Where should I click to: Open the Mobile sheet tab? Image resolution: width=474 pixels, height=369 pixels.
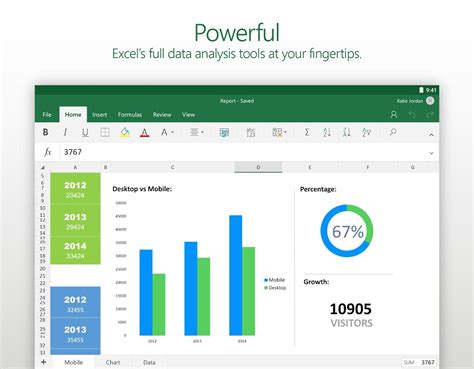tap(73, 362)
